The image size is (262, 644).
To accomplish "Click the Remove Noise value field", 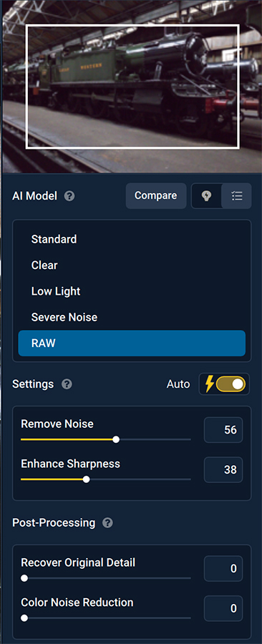I will (x=223, y=430).
